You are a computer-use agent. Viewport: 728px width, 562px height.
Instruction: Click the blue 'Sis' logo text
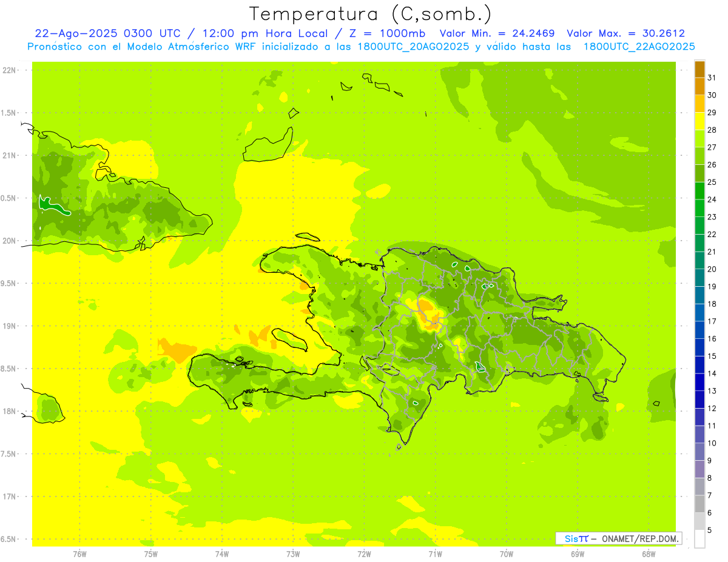coord(570,538)
